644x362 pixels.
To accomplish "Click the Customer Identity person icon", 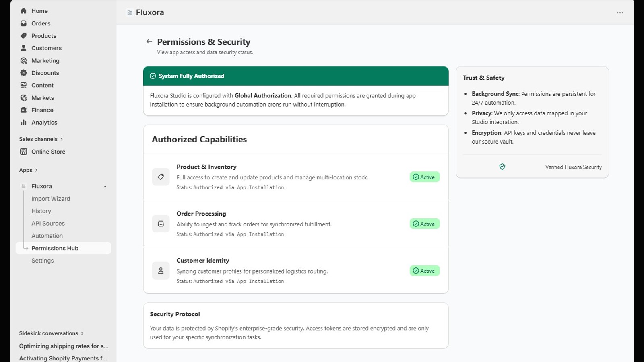I will [x=161, y=271].
